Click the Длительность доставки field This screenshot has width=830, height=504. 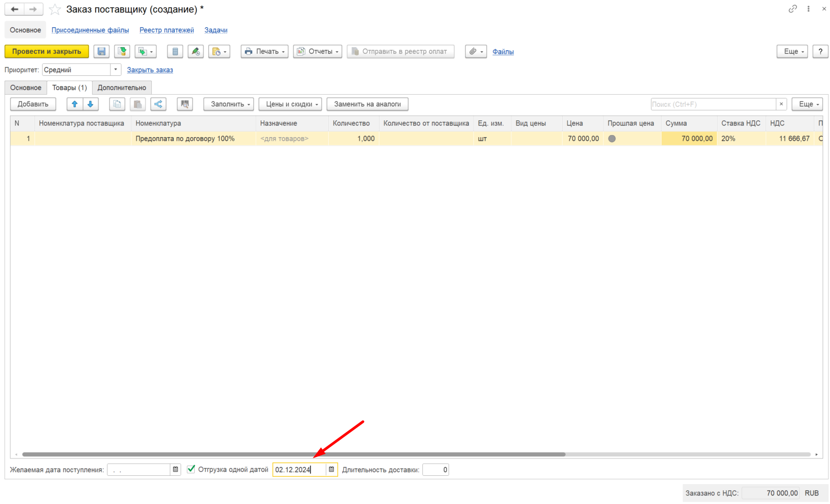point(435,469)
